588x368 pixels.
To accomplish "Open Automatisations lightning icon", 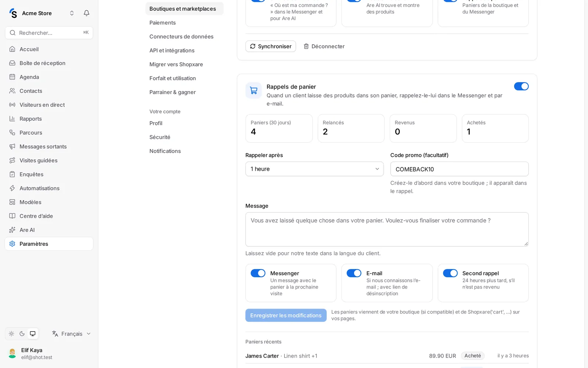I will [x=12, y=188].
